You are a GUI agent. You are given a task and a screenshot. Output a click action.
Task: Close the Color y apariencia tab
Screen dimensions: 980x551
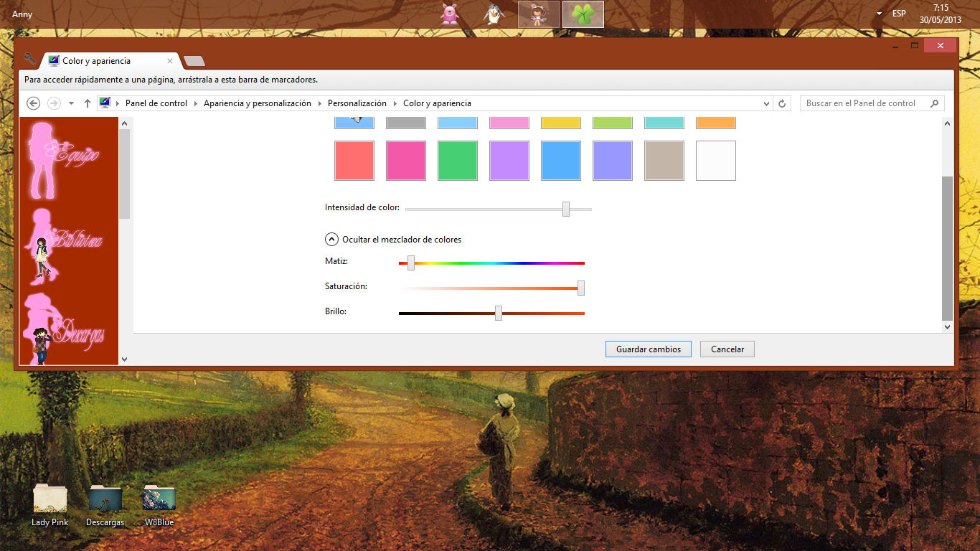point(170,61)
